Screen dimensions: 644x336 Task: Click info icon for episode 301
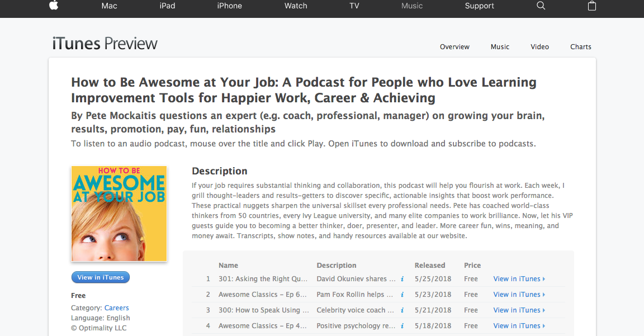402,279
